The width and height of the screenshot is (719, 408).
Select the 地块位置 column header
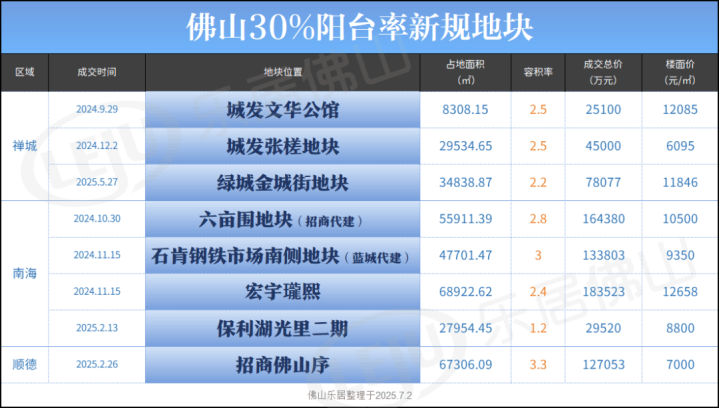click(283, 72)
